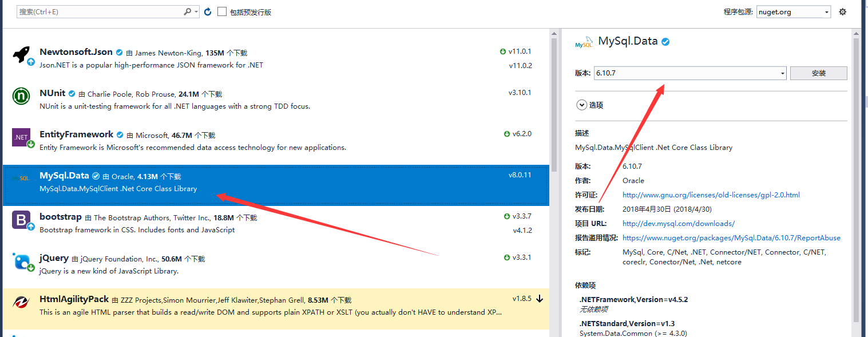Click the v8.0.11 version text
Image resolution: width=868 pixels, height=337 pixels.
[520, 175]
